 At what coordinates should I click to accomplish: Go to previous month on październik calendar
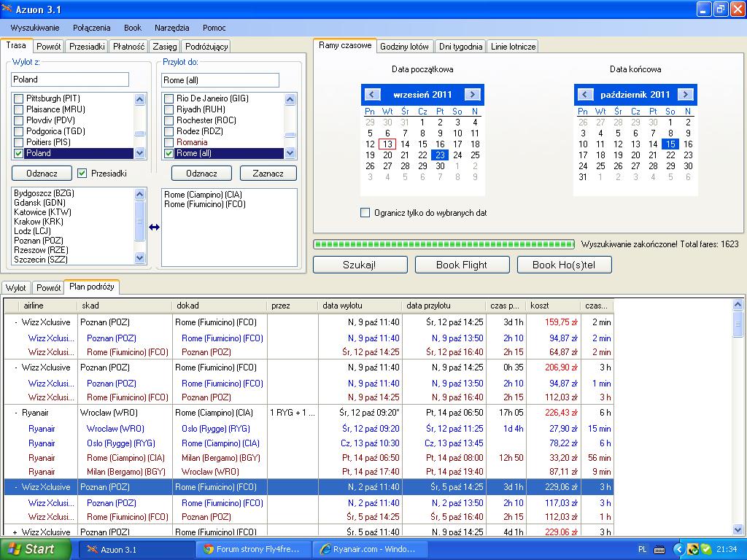[x=585, y=94]
